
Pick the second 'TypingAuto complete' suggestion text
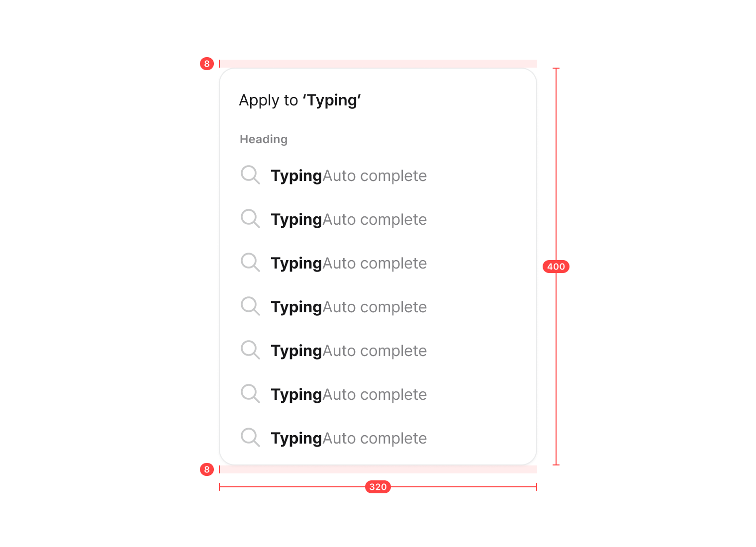pos(349,220)
